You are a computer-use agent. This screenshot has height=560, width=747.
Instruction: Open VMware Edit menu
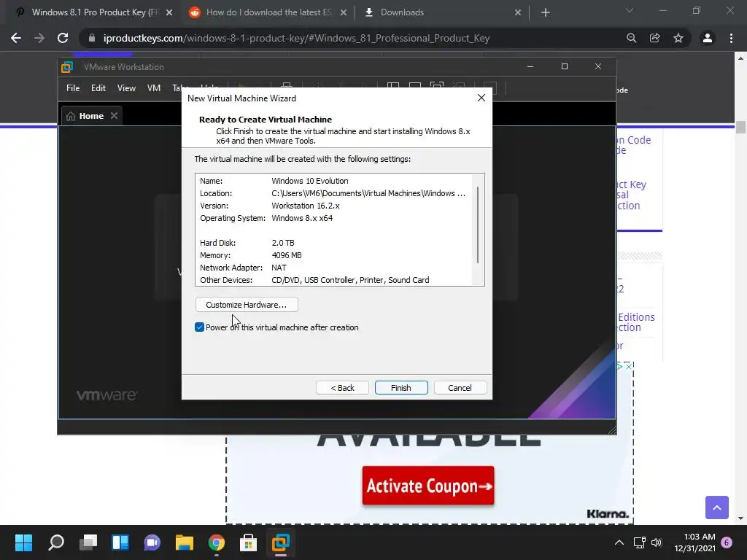point(98,88)
